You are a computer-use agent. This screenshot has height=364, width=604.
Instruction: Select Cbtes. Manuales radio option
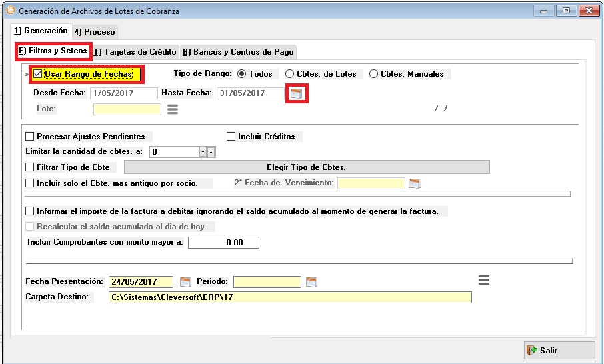373,74
